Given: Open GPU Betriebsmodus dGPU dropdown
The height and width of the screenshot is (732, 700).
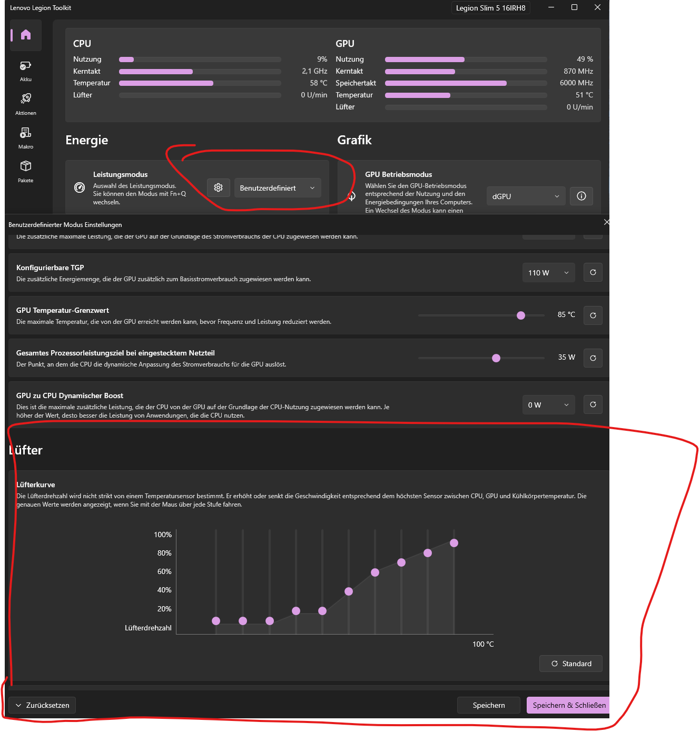Looking at the screenshot, I should pyautogui.click(x=526, y=196).
